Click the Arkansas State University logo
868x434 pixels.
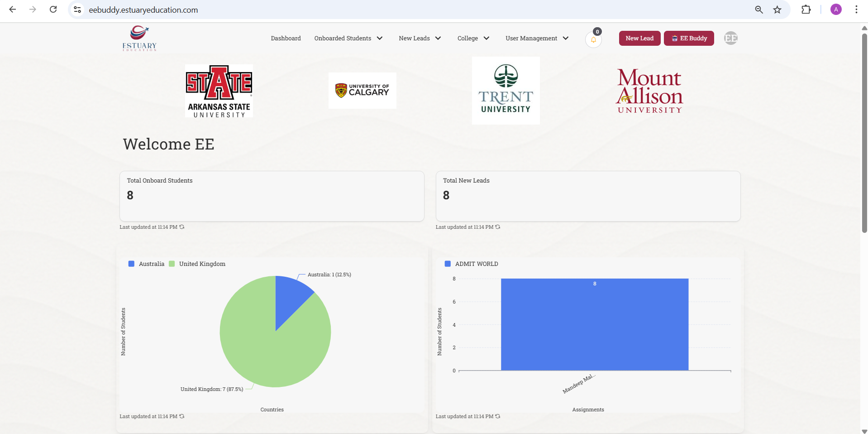tap(219, 91)
